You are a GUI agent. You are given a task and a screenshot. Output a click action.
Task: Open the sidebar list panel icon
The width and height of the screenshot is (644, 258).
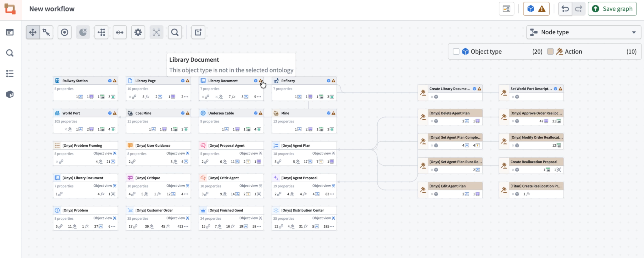(10, 73)
